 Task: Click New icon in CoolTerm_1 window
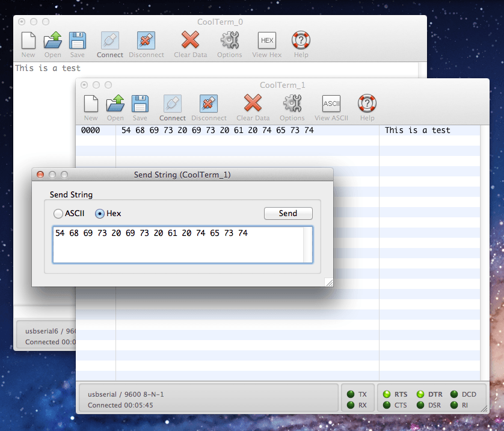pyautogui.click(x=91, y=104)
